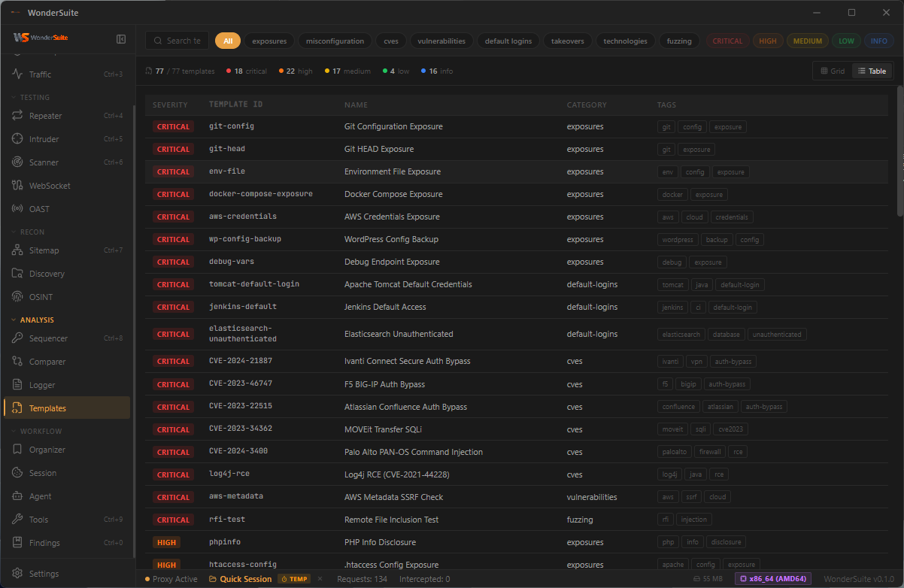Sort table by SEVERITY column
The image size is (904, 588).
[170, 105]
